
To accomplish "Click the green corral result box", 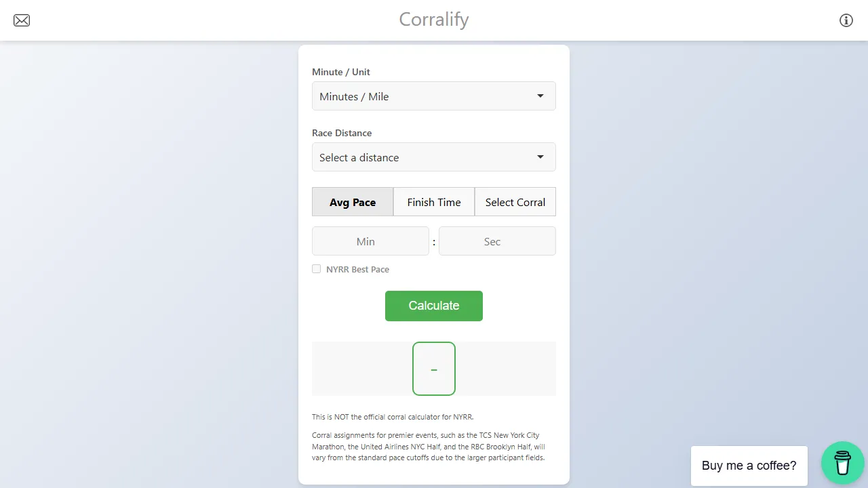I will click(433, 368).
